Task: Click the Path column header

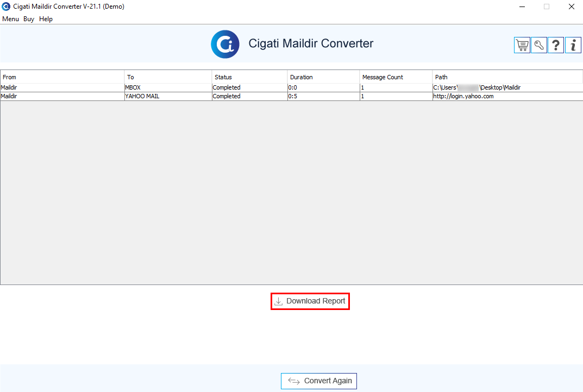Action: 507,77
